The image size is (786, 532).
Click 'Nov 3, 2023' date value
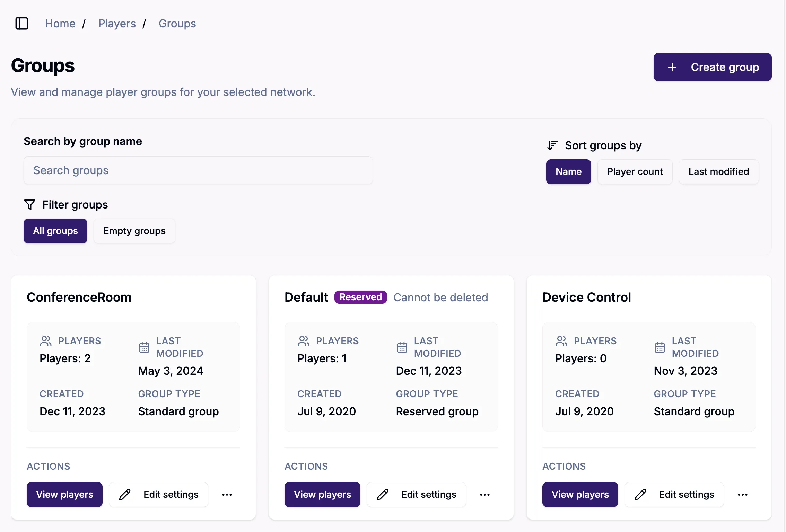point(686,371)
